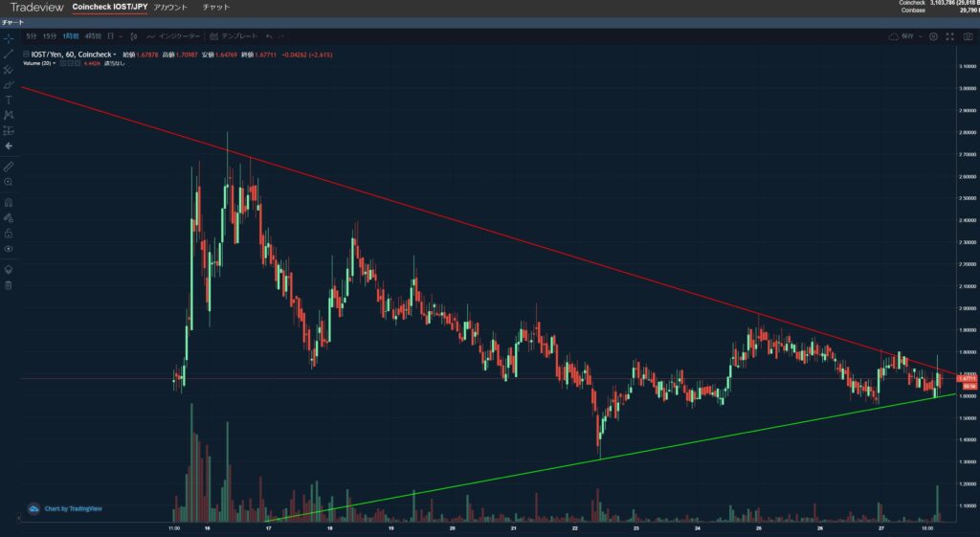This screenshot has width=980, height=537.
Task: Click the trash icon to remove drawings
Action: 8,285
